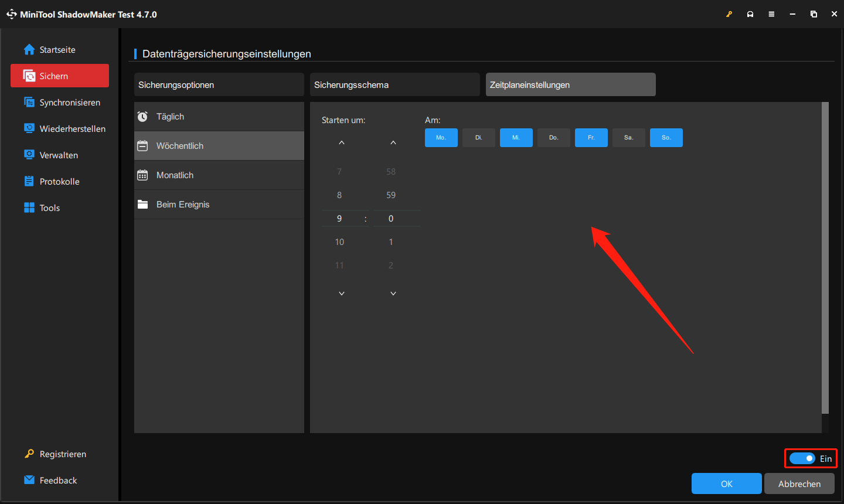Click the key icon in title bar

click(x=729, y=14)
